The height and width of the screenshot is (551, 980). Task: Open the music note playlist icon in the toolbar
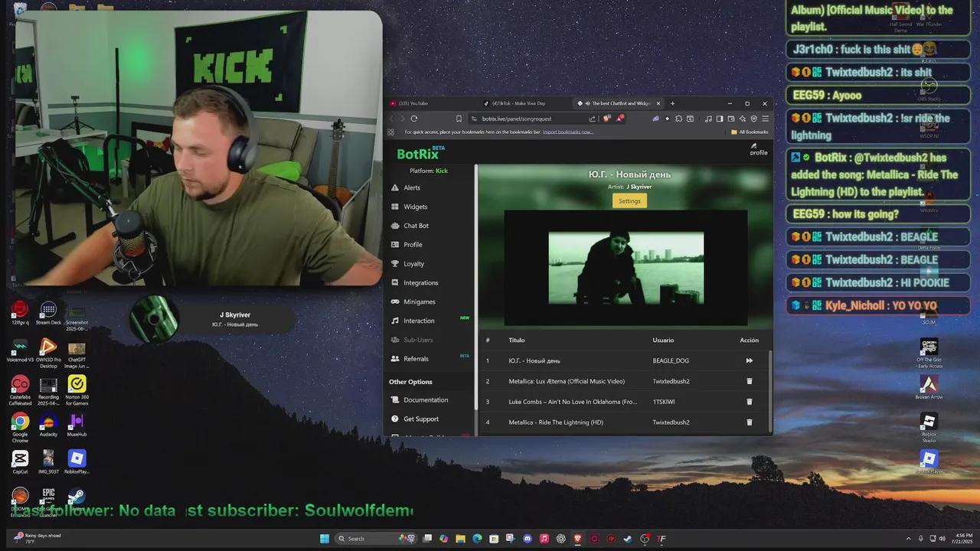click(x=708, y=119)
